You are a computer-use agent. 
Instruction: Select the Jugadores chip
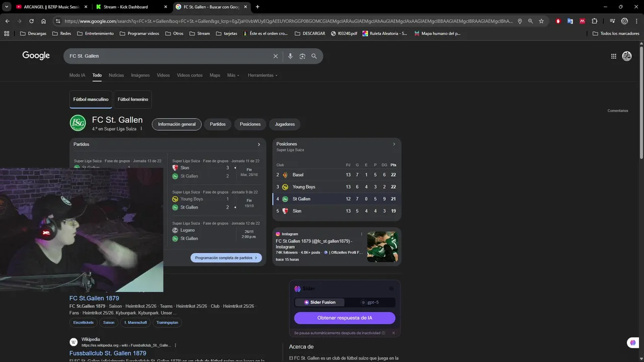coord(285,124)
